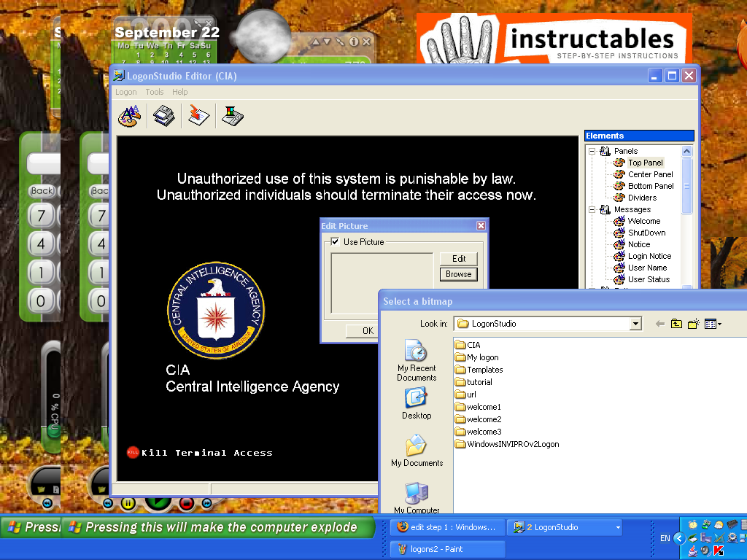Click the Edit button in Edit Picture
This screenshot has height=560, width=747.
tap(458, 259)
